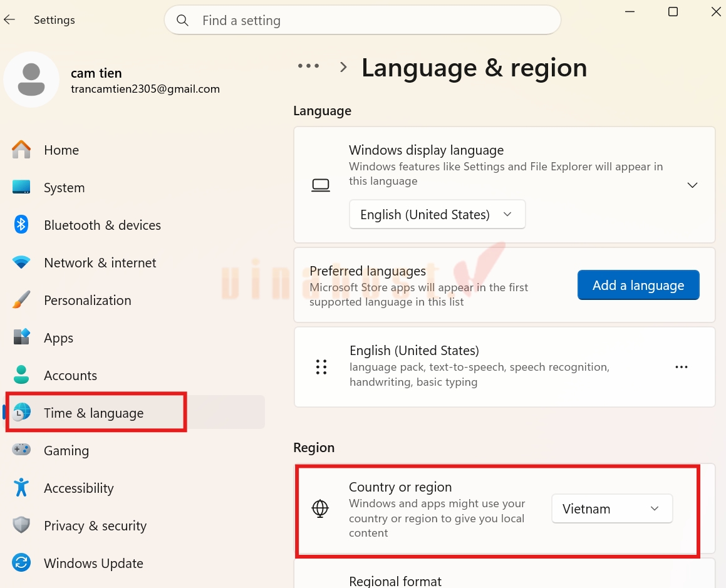The image size is (726, 588).
Task: Click the laptop icon beside display language
Action: point(320,185)
